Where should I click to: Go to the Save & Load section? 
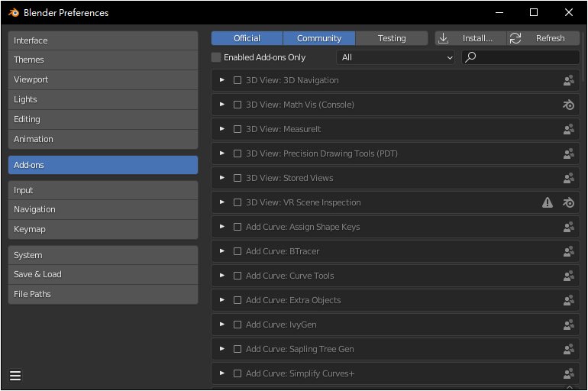[x=103, y=275]
